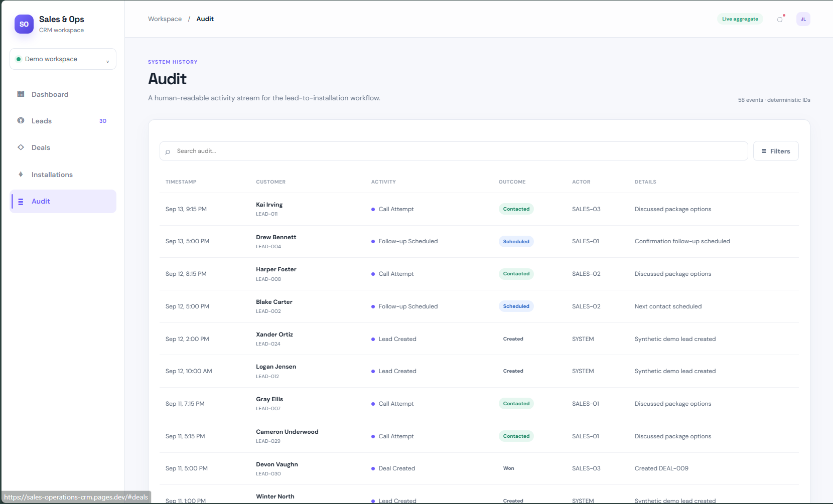Image resolution: width=833 pixels, height=504 pixels.
Task: Go to Dashboard in the sidebar
Action: click(x=63, y=94)
